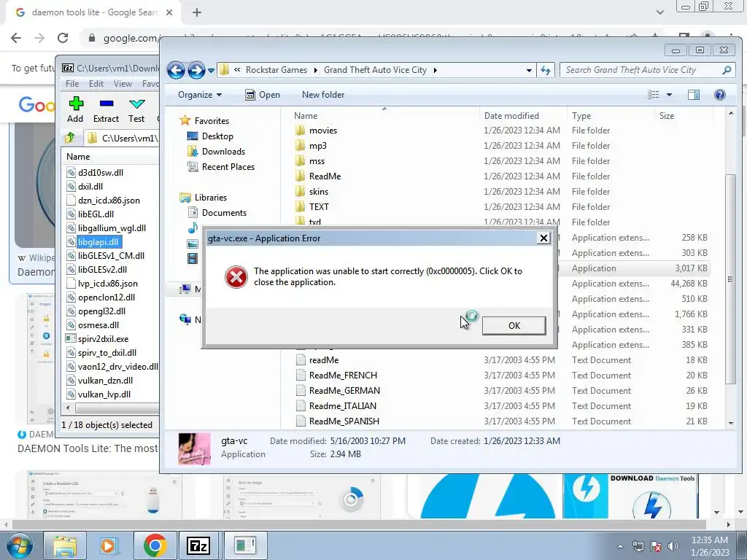This screenshot has height=560, width=747.
Task: Close the gta-vc.exe error dialog with X
Action: point(543,238)
